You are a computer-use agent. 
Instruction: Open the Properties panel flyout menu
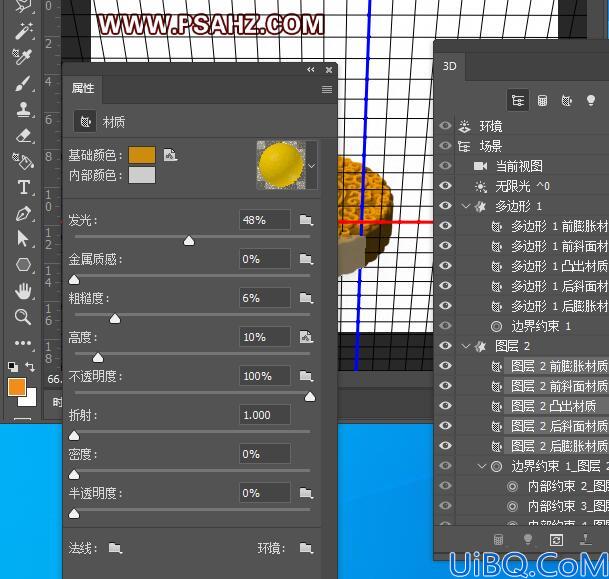click(x=327, y=90)
